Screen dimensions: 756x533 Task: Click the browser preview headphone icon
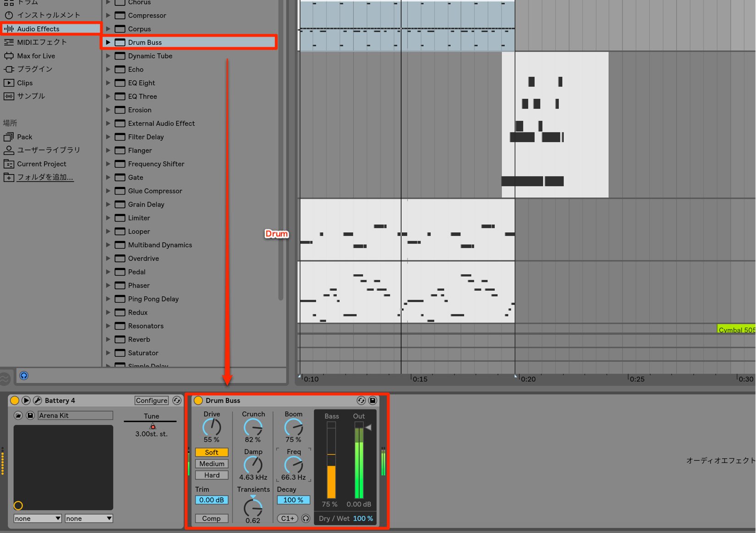(x=24, y=375)
